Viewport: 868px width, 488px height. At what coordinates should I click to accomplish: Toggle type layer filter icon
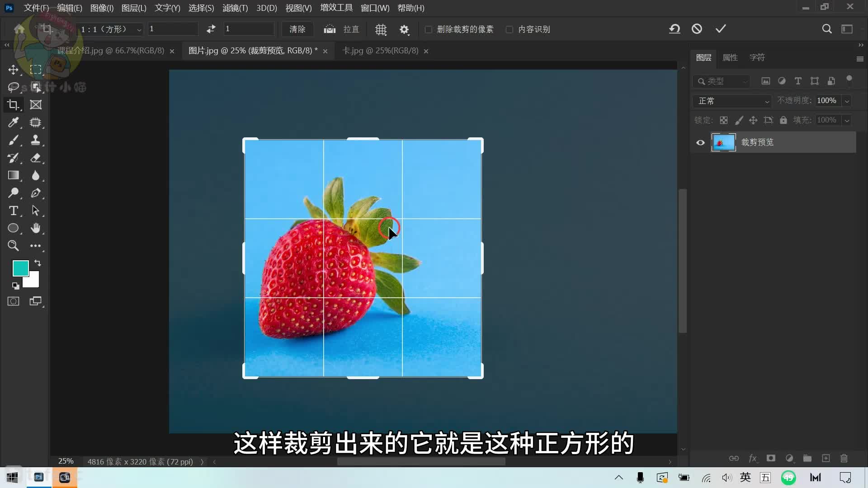[x=798, y=81]
